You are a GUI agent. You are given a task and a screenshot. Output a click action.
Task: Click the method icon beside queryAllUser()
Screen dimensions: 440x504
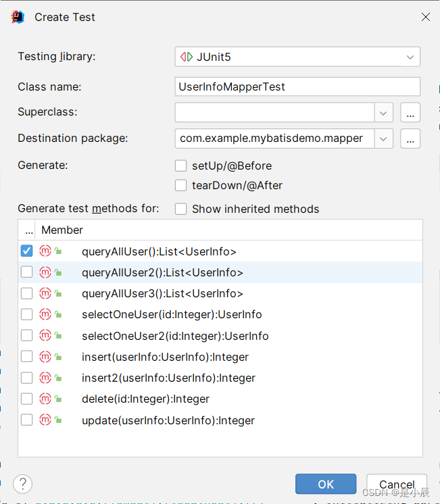(x=45, y=251)
